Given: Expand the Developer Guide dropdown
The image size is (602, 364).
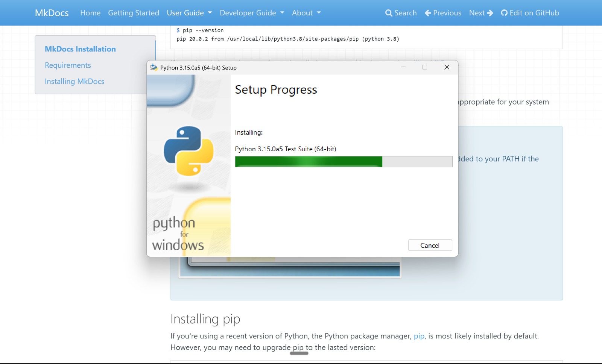Looking at the screenshot, I should (252, 13).
